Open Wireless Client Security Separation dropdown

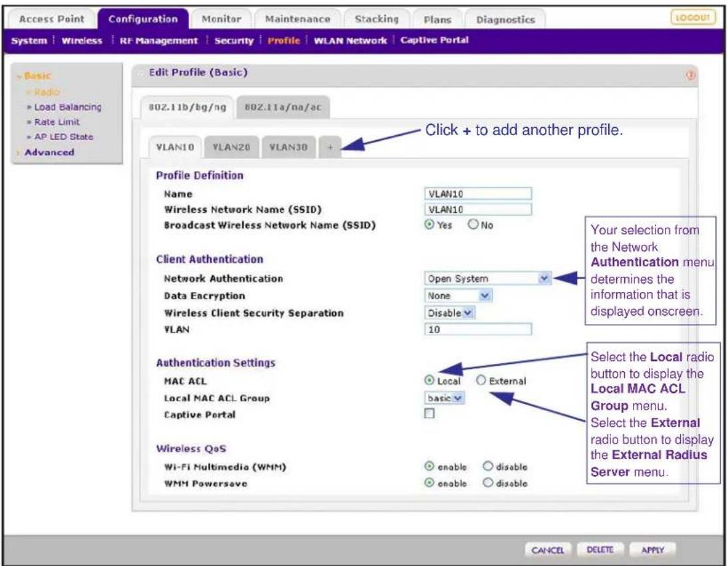pos(449,313)
